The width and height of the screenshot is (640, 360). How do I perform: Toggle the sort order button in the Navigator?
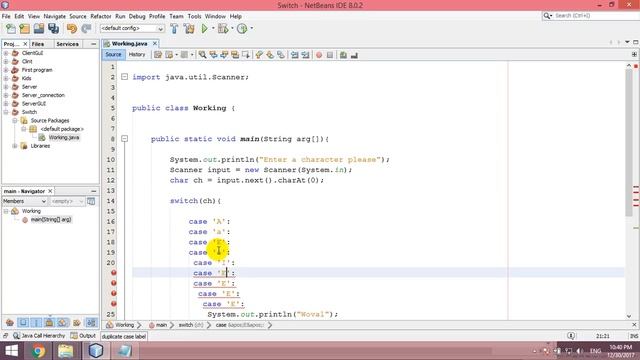click(91, 323)
